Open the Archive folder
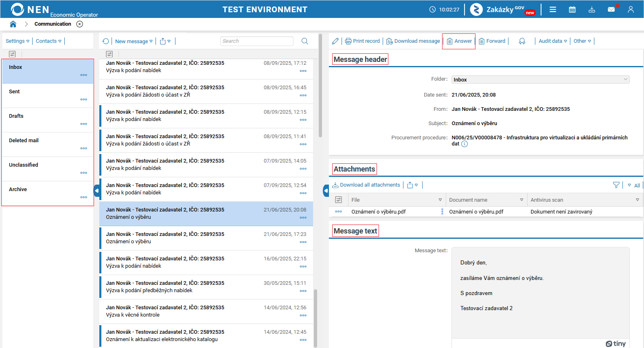Viewport: 644px width, 348px height. pos(48,194)
